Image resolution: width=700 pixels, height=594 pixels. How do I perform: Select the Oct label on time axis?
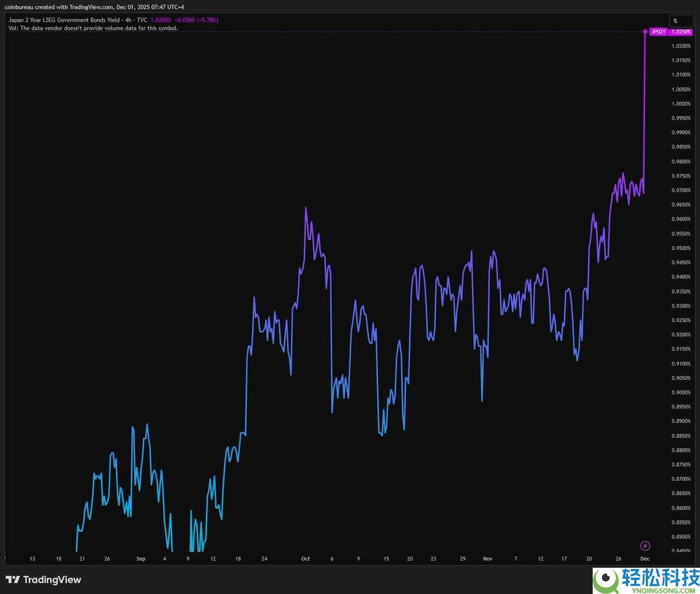coord(305,559)
